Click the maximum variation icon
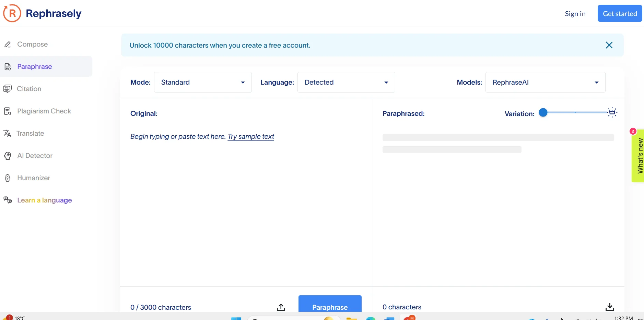The image size is (644, 320). pos(612,112)
